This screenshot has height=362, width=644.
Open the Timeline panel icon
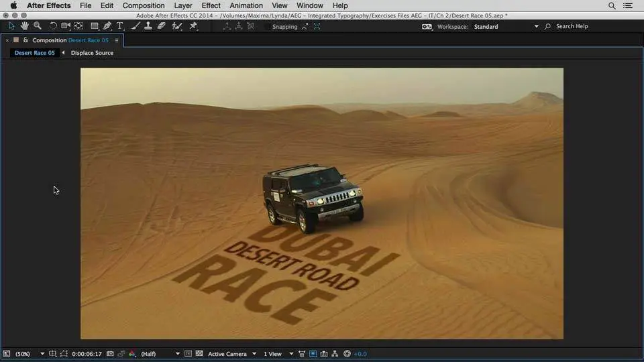coord(324,354)
